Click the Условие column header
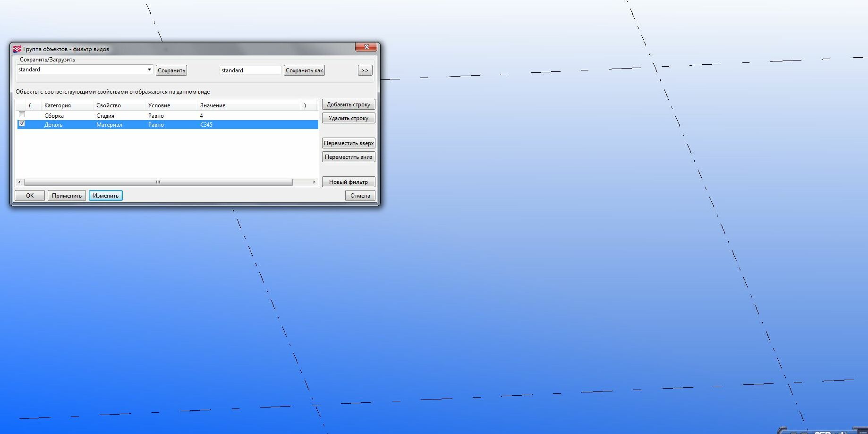This screenshot has width=868, height=434. coord(159,105)
